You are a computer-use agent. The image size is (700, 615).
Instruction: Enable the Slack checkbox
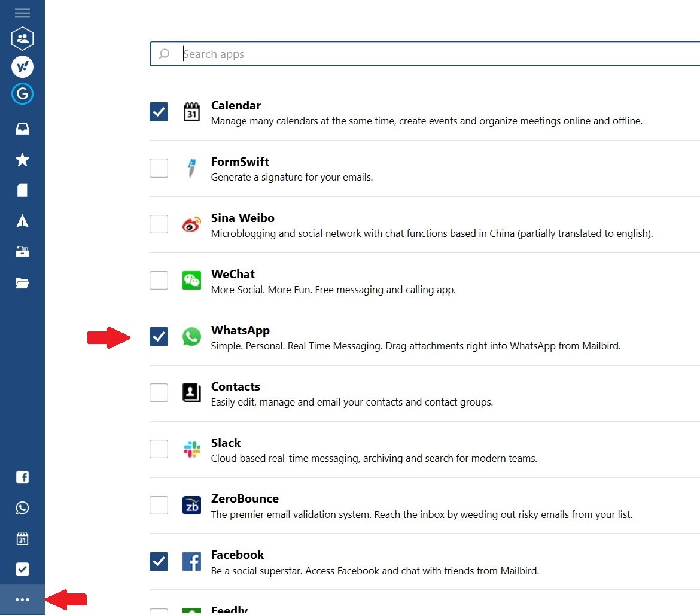tap(159, 449)
